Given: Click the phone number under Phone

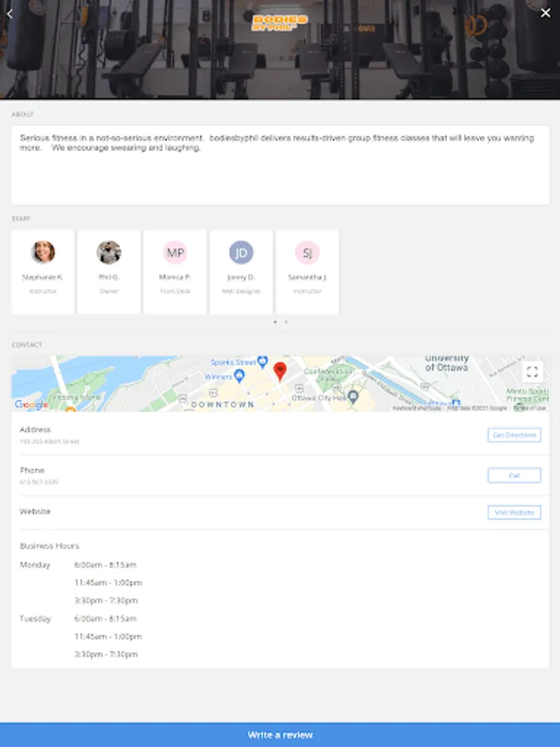Looking at the screenshot, I should coord(39,482).
